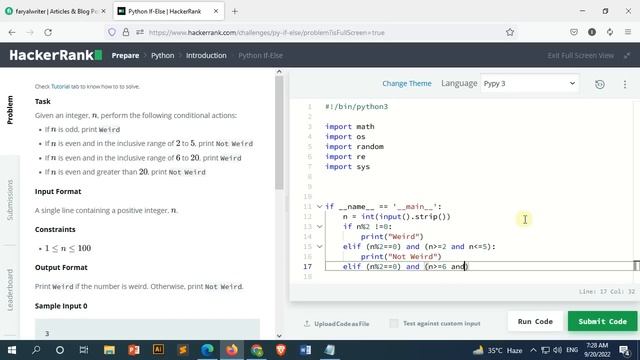
Task: Click Change Theme
Action: [x=407, y=83]
